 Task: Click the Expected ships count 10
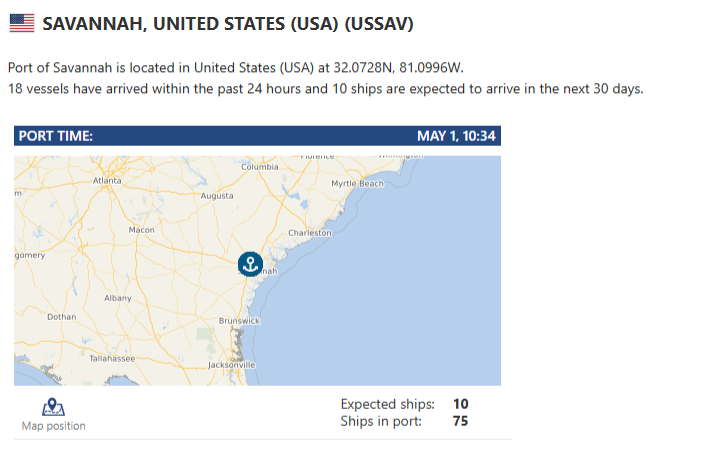(x=461, y=404)
